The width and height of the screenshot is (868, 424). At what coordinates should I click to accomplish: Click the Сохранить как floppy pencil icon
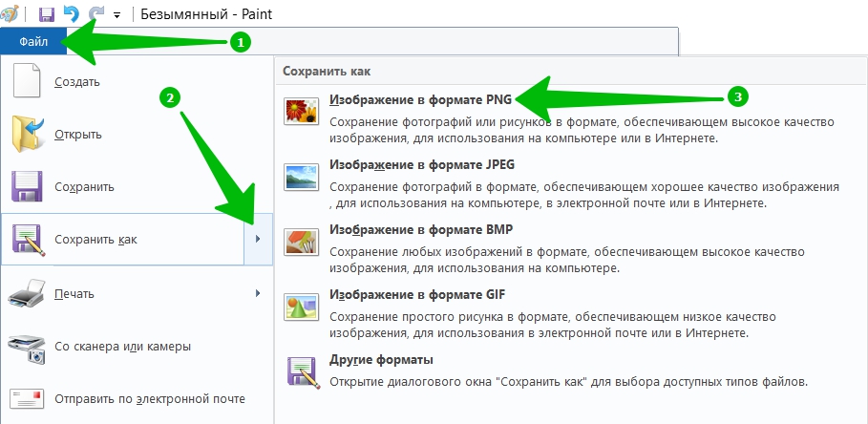coord(29,241)
